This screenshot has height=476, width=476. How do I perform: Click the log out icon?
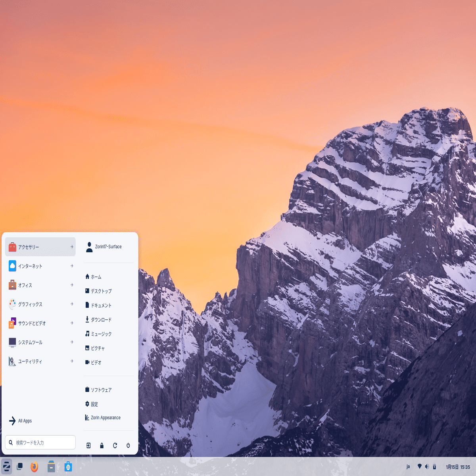[x=88, y=445]
